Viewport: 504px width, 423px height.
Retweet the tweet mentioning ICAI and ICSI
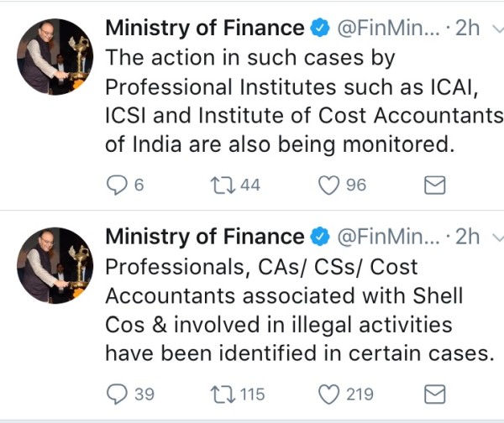tap(221, 185)
